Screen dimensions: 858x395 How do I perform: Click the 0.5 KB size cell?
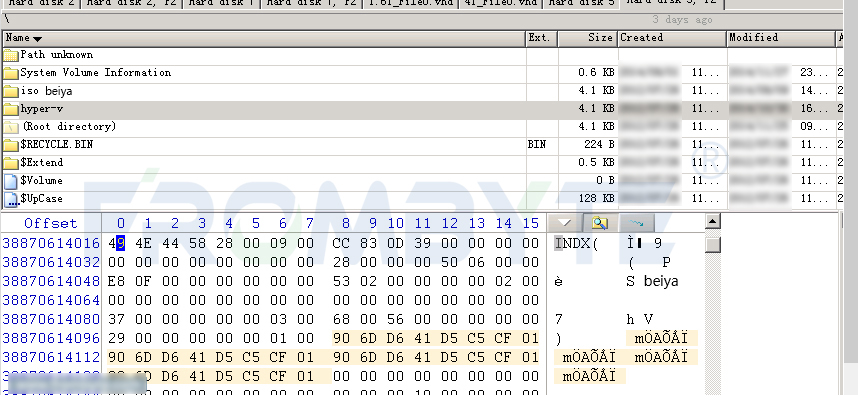tap(596, 163)
